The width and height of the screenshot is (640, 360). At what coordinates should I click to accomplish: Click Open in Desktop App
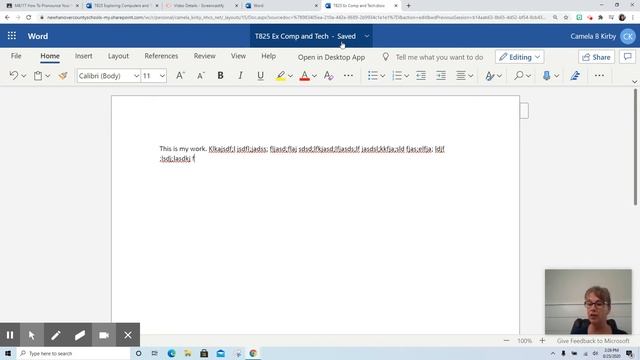(331, 57)
